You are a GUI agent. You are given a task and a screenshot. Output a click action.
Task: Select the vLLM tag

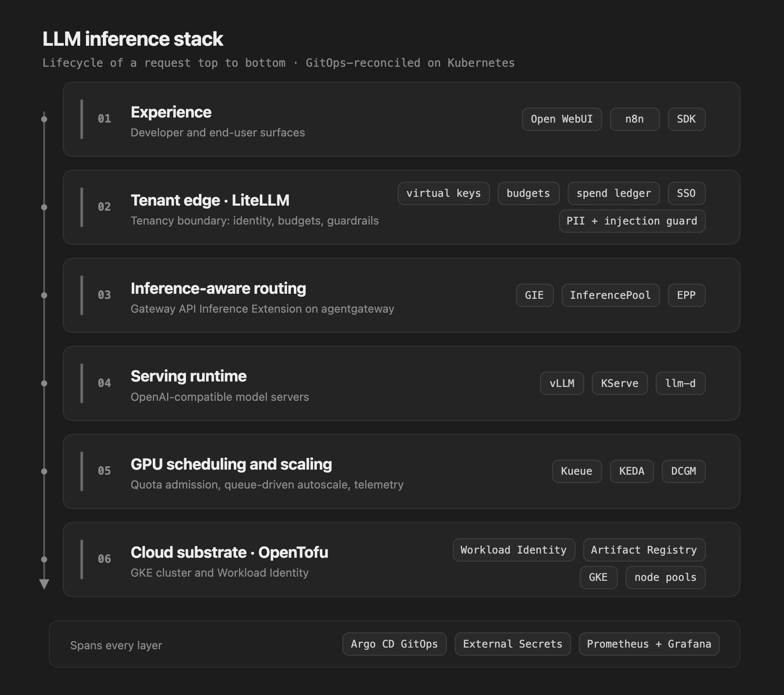[562, 383]
